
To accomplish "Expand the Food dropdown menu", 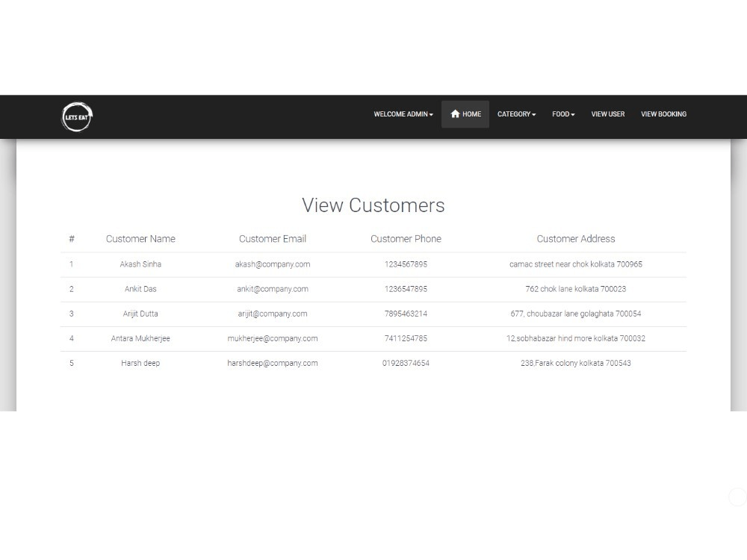I will coord(563,114).
